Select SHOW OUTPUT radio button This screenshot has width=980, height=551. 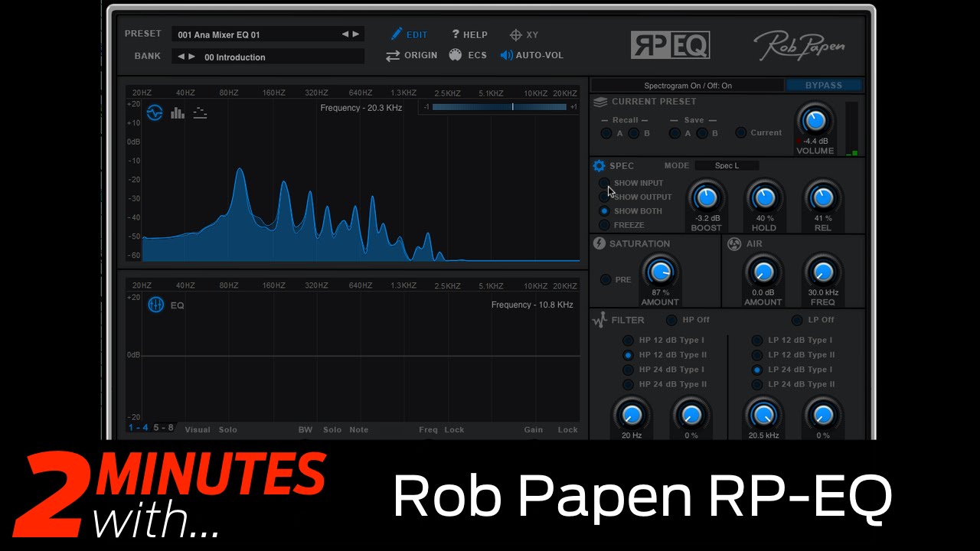[x=605, y=197]
